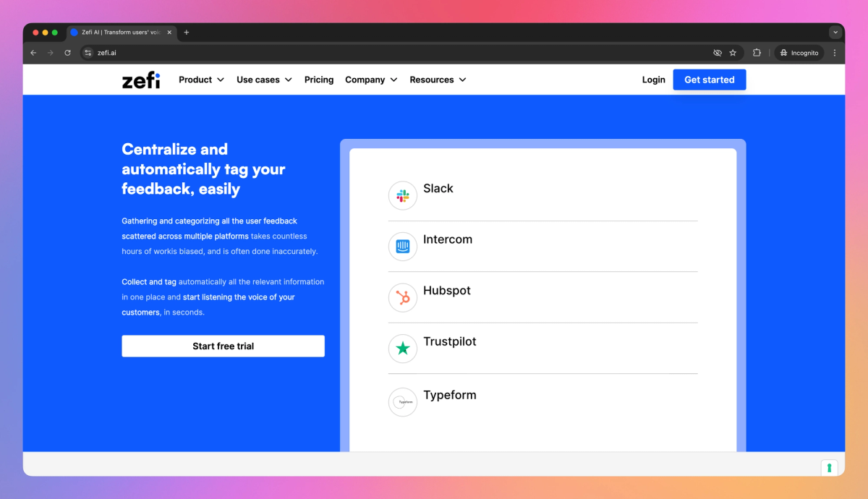The width and height of the screenshot is (868, 499).
Task: Click the Trustpilot star icon
Action: pos(403,349)
